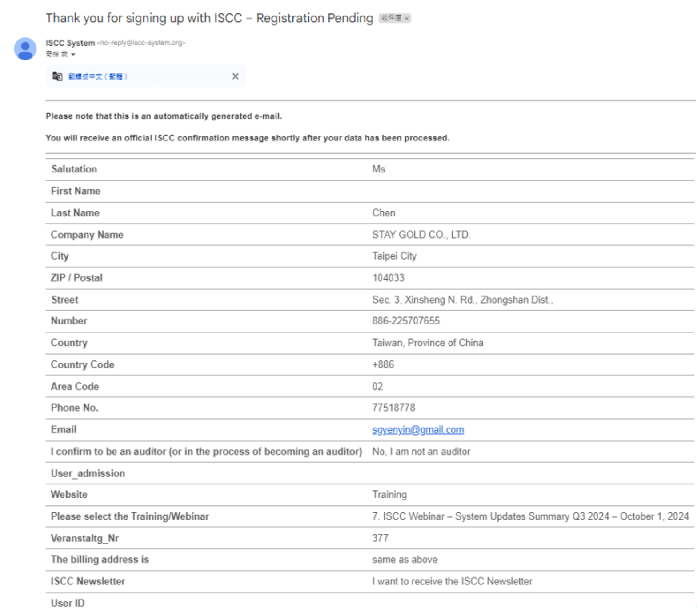Select the ISCC Webinar October 1, 2024 entry
The height and width of the screenshot is (616, 697).
point(530,516)
